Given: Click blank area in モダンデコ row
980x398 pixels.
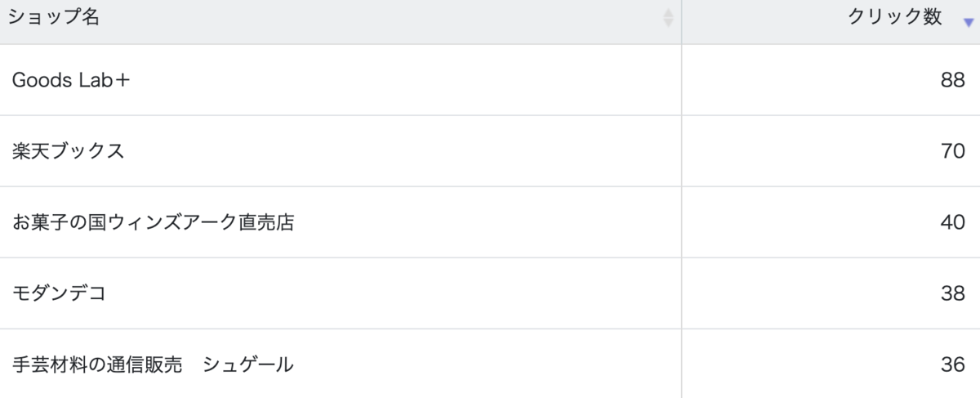Looking at the screenshot, I should click(x=392, y=293).
